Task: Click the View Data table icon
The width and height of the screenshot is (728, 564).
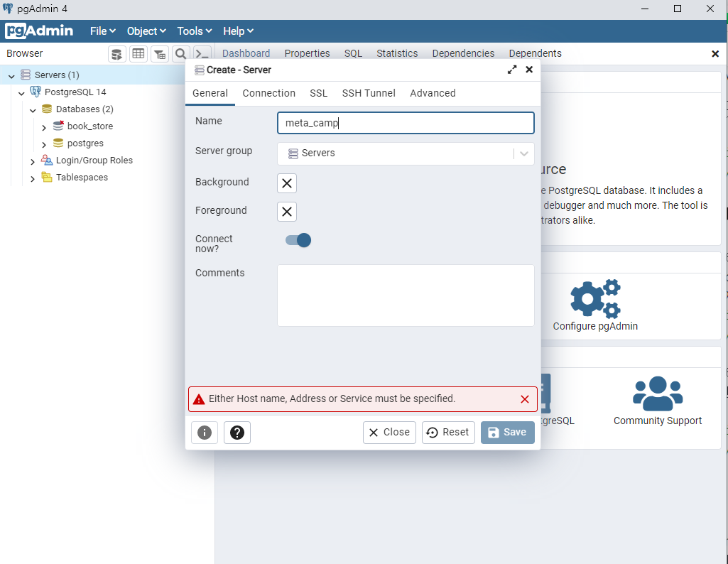Action: pos(138,54)
